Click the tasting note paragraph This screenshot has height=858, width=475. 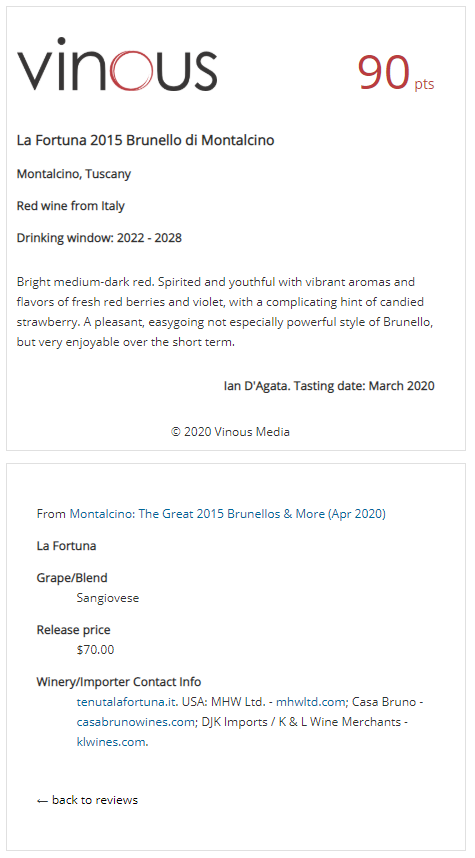point(225,312)
